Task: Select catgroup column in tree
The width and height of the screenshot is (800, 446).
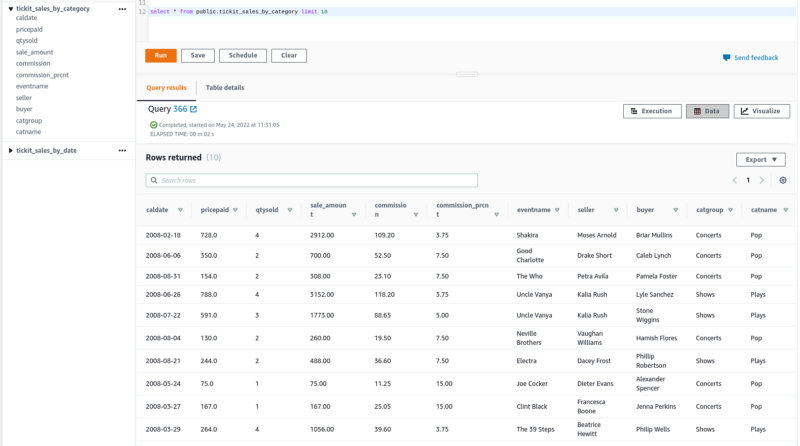Action: click(29, 121)
